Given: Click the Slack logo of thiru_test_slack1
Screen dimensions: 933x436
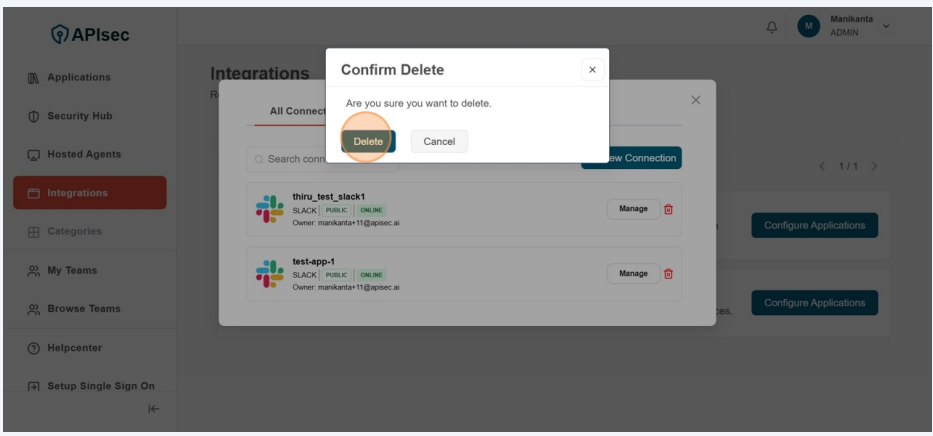Looking at the screenshot, I should click(x=270, y=209).
